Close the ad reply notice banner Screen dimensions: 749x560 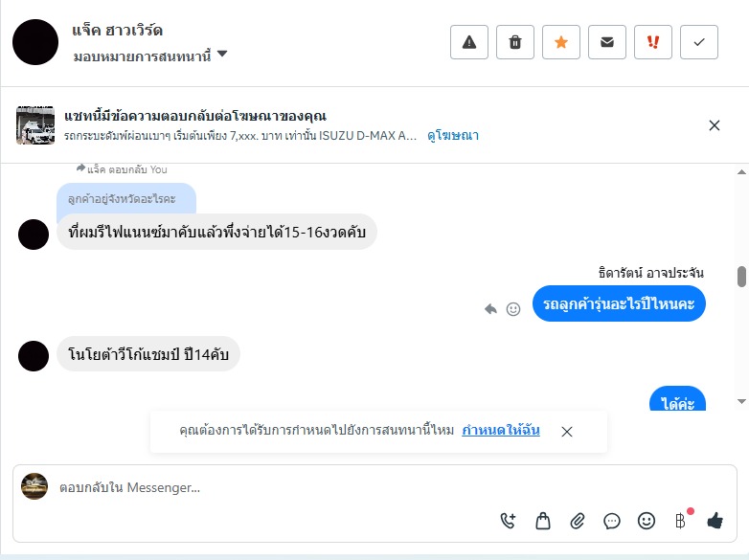tap(715, 125)
